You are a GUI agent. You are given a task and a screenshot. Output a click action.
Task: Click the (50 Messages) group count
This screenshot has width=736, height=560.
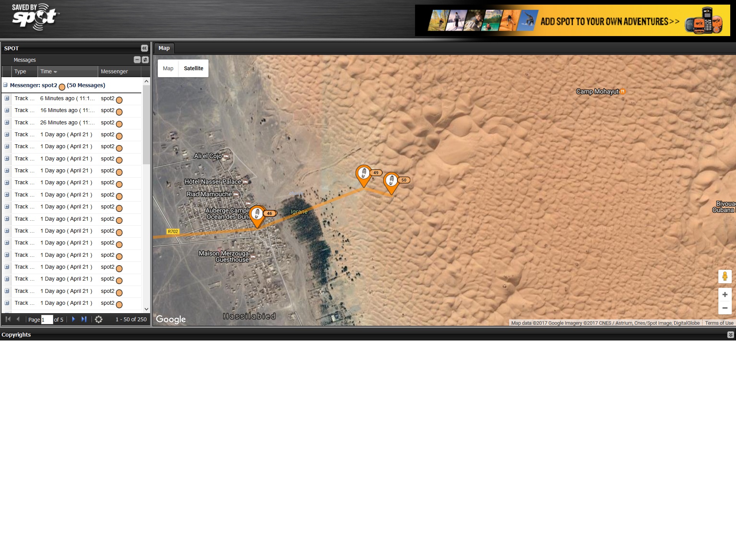pyautogui.click(x=86, y=85)
